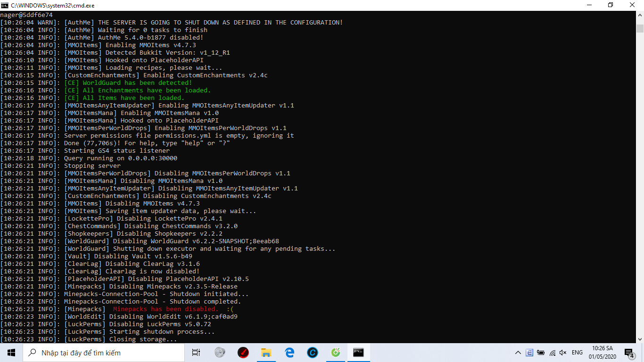Click 'Disabling WorldGuard v6.2.2-SNAPSHOT' line
This screenshot has width=644, height=362.
tap(140, 241)
